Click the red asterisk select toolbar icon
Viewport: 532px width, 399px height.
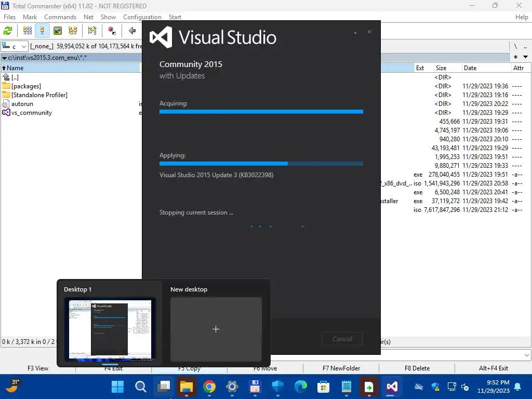112,31
